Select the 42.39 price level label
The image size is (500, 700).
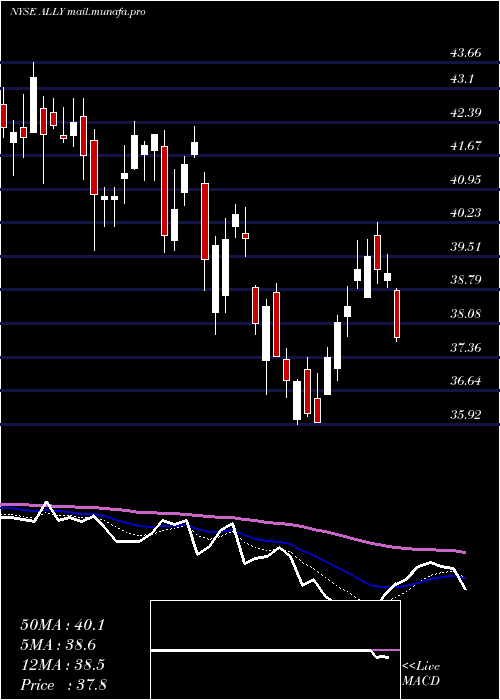466,112
